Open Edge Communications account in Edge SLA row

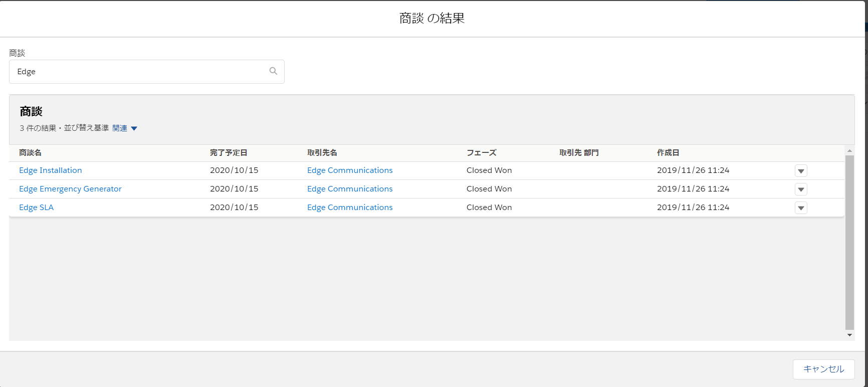coord(350,208)
